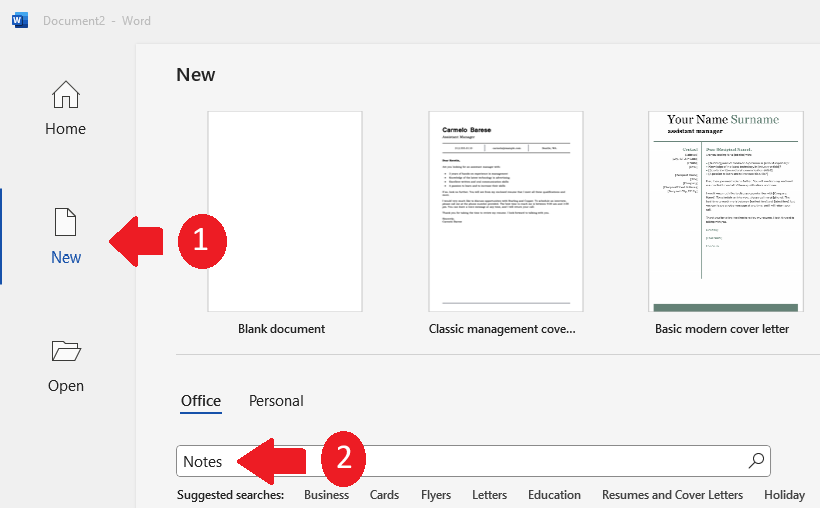Choose the Basic modern cover letter template
The image size is (820, 509).
click(x=726, y=211)
